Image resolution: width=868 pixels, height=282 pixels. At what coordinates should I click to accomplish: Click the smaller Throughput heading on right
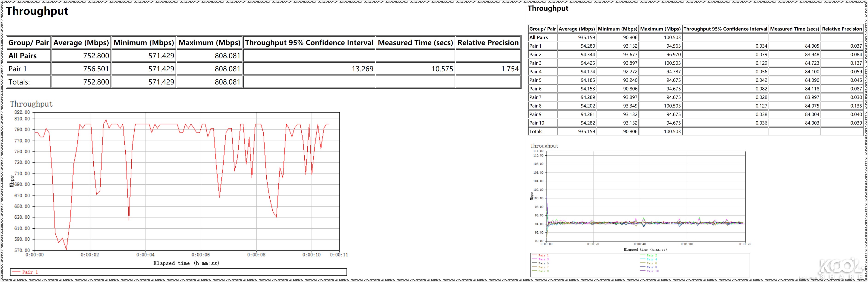(x=548, y=9)
